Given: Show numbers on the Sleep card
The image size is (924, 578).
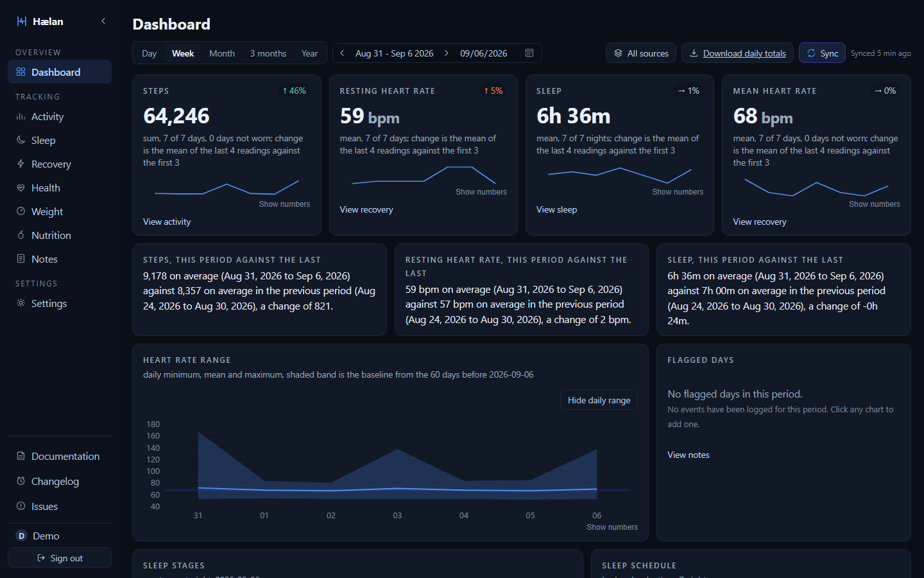Looking at the screenshot, I should coord(678,191).
